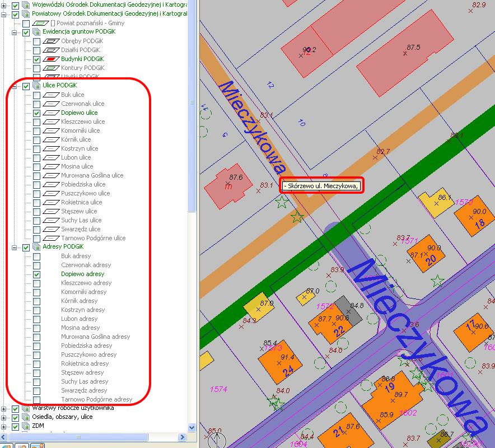Click the Ewidencja gruntów PODGiK group icon
This screenshot has width=495, height=448.
36,32
